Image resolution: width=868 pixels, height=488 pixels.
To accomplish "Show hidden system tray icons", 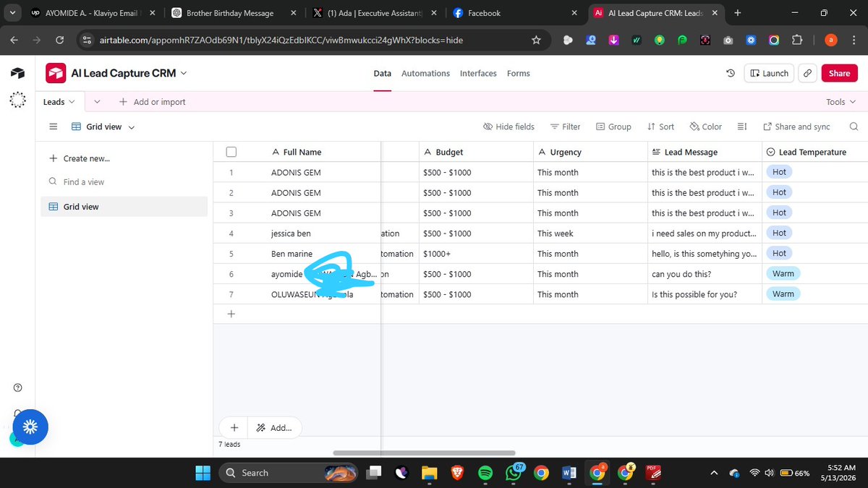I will tap(714, 473).
